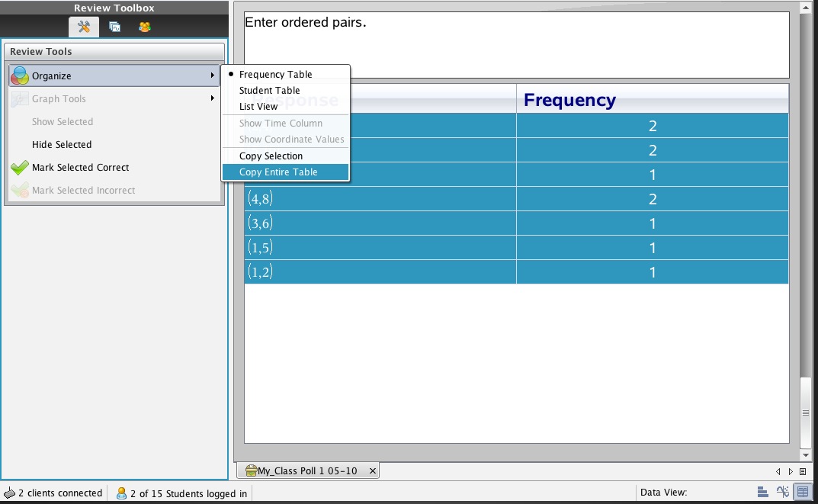Viewport: 818px width, 504px height.
Task: Click Copy Entire Table menu item
Action: coord(278,172)
